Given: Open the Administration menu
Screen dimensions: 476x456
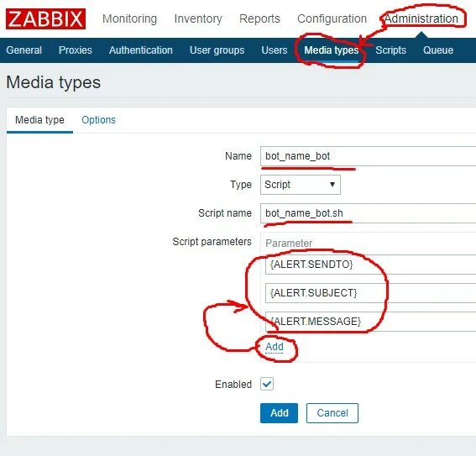Looking at the screenshot, I should point(421,18).
